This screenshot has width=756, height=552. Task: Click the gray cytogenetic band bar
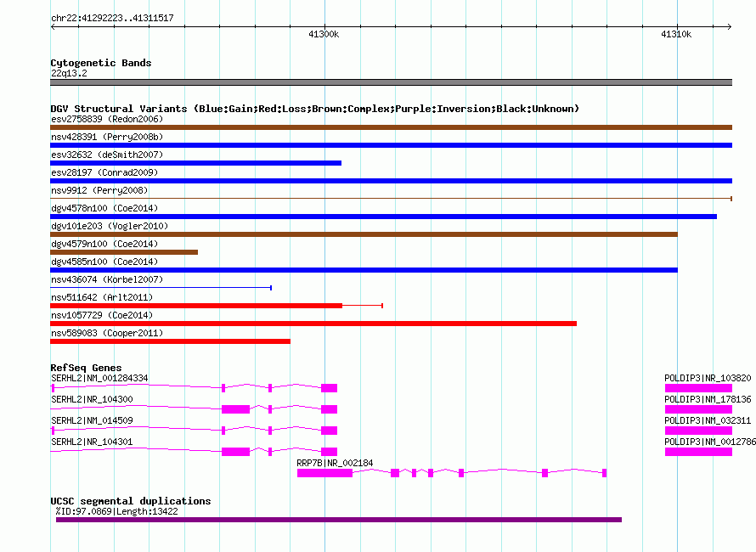tap(391, 82)
